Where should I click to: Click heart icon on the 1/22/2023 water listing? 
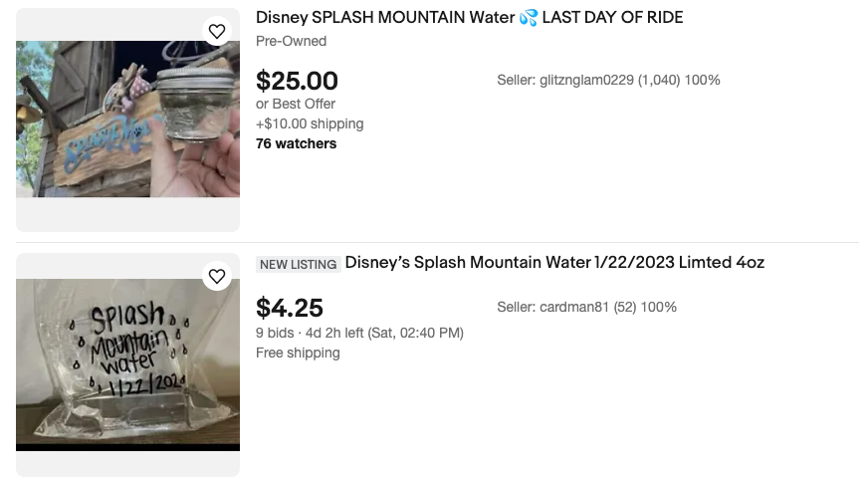217,276
